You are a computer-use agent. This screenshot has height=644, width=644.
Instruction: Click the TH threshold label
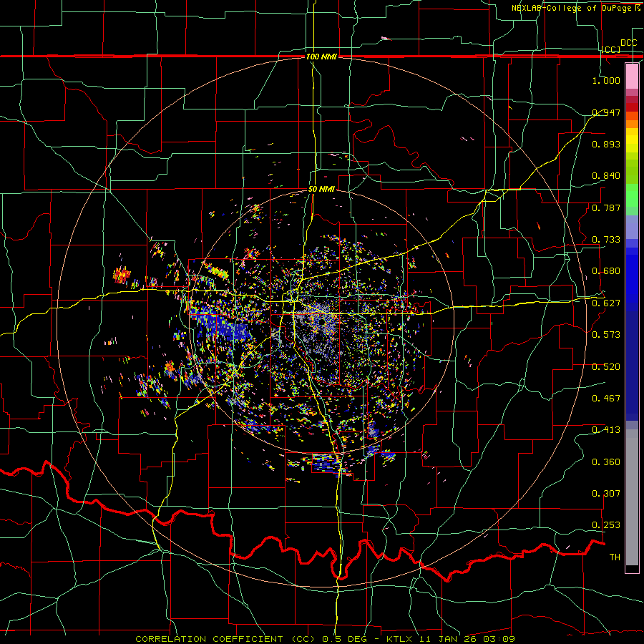tap(615, 557)
